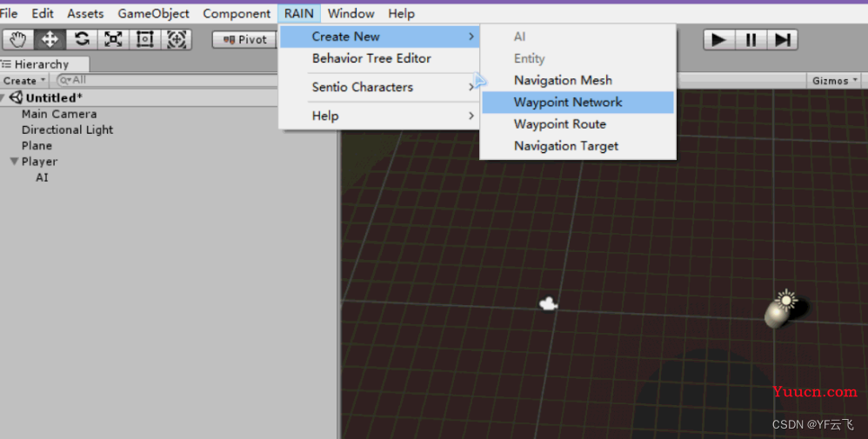Screen dimensions: 868x439
Task: Open the Assets menu
Action: tap(85, 13)
